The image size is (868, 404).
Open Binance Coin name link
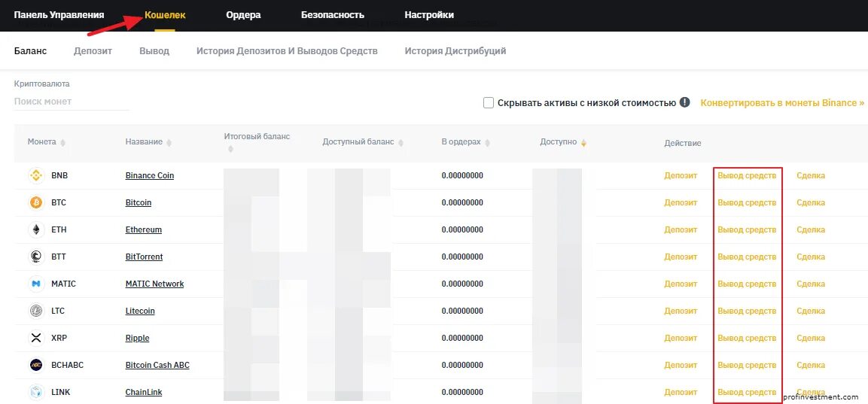tap(150, 175)
